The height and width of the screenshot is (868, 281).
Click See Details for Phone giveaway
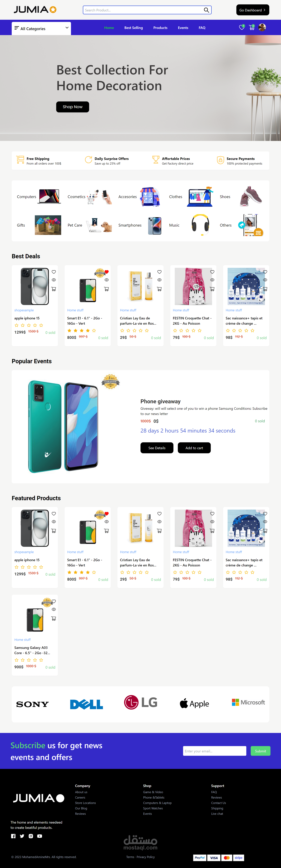click(x=157, y=448)
